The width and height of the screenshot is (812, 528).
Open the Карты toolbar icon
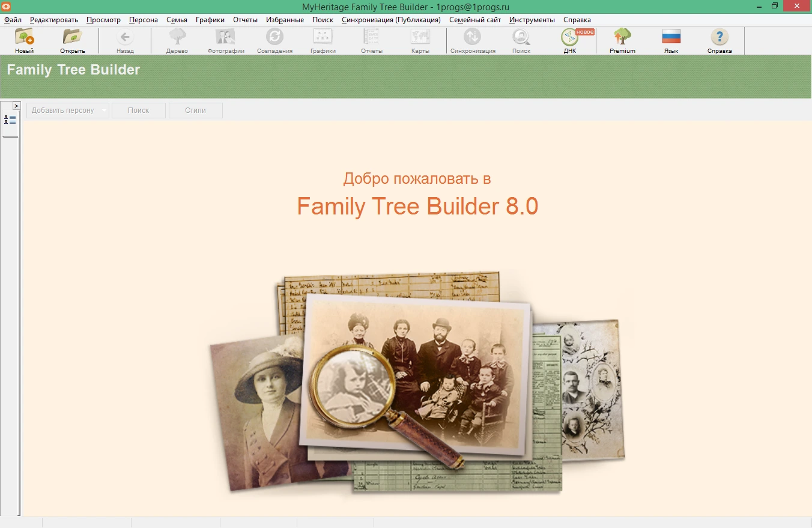click(420, 40)
